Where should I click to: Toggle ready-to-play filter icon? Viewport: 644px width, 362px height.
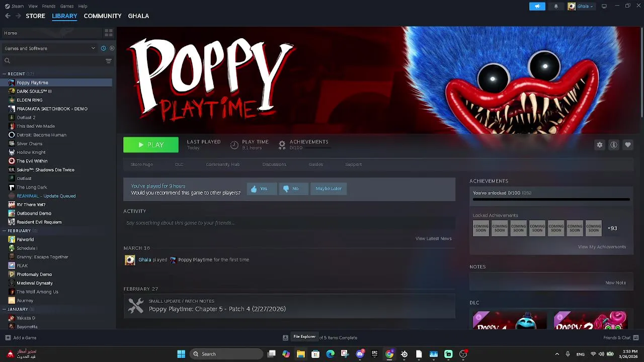pyautogui.click(x=112, y=48)
